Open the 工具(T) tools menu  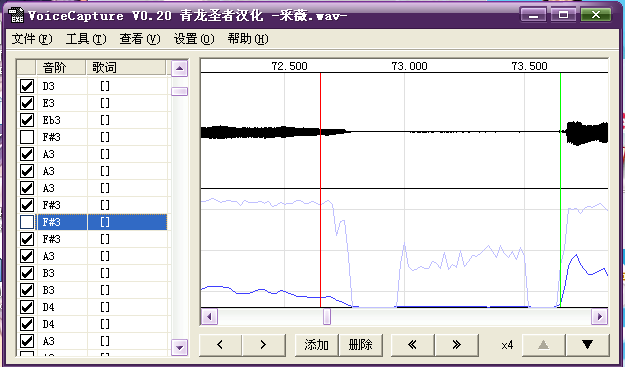coord(86,39)
